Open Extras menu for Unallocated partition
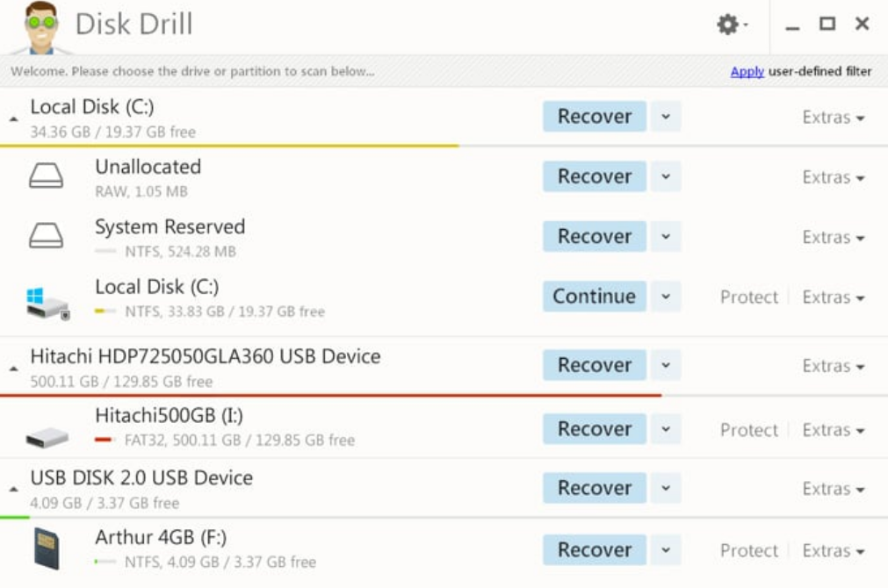 pyautogui.click(x=833, y=177)
